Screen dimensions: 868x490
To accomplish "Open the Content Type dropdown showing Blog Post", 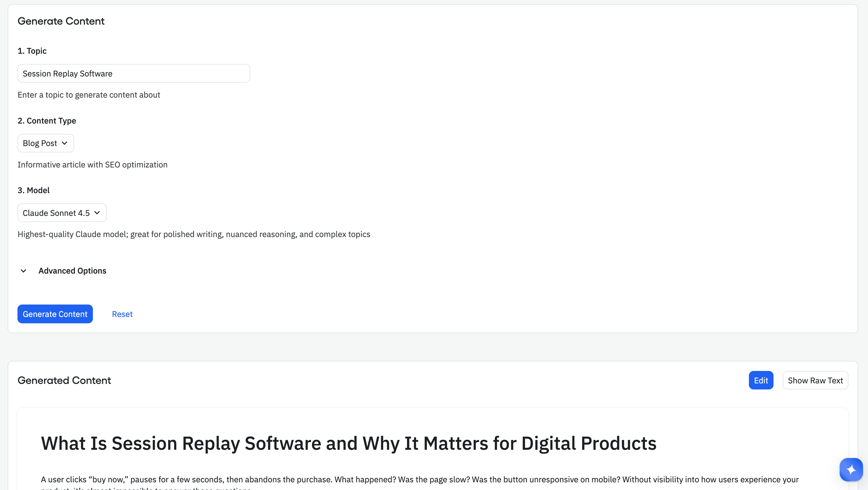I will click(46, 143).
